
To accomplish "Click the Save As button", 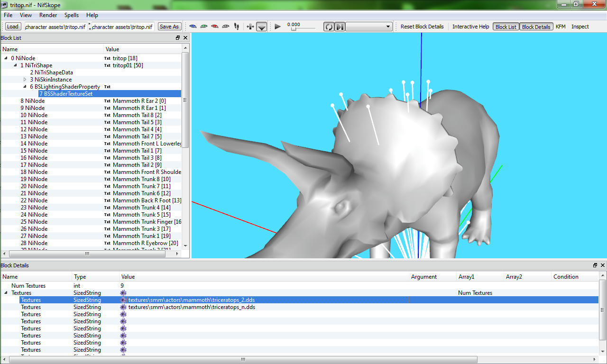I will click(x=169, y=27).
